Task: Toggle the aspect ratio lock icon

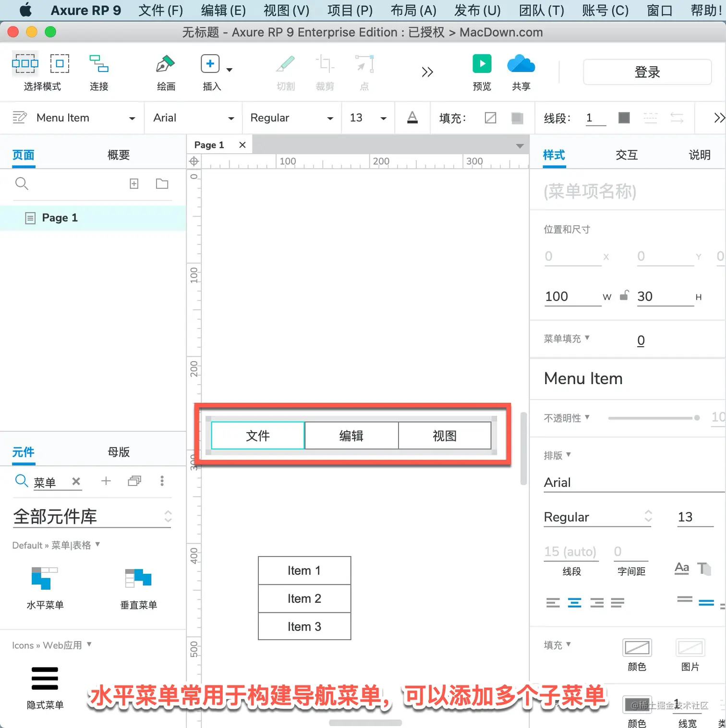Action: coord(624,295)
